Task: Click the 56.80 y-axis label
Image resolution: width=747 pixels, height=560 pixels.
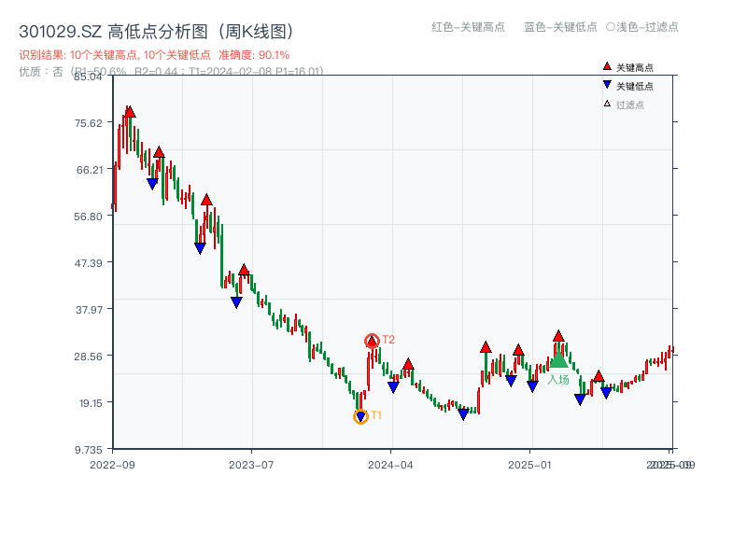Action: point(89,217)
